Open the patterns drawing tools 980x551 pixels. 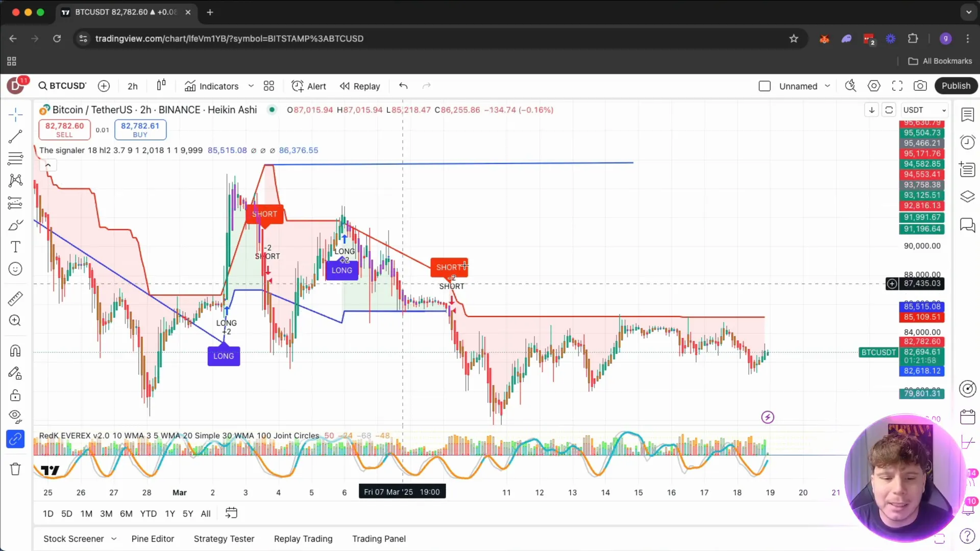(15, 180)
